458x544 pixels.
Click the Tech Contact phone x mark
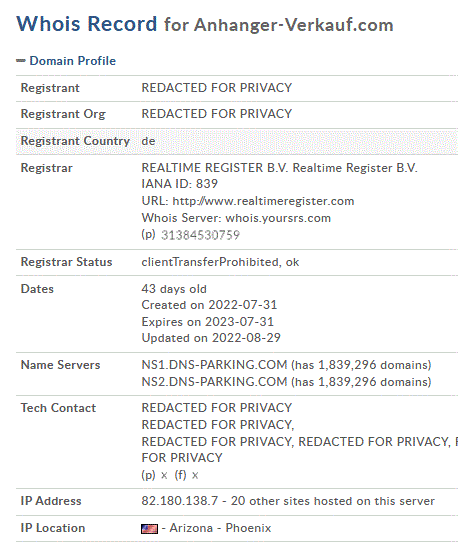point(164,475)
